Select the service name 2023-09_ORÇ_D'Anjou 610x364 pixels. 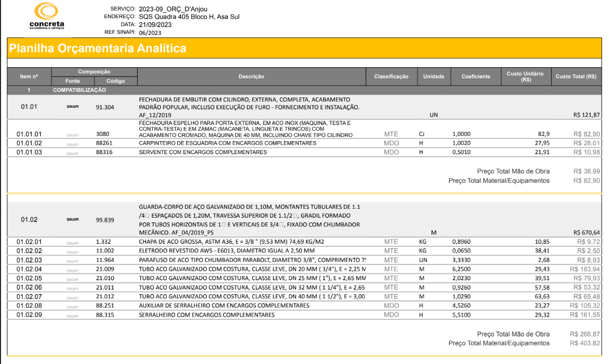coord(173,9)
